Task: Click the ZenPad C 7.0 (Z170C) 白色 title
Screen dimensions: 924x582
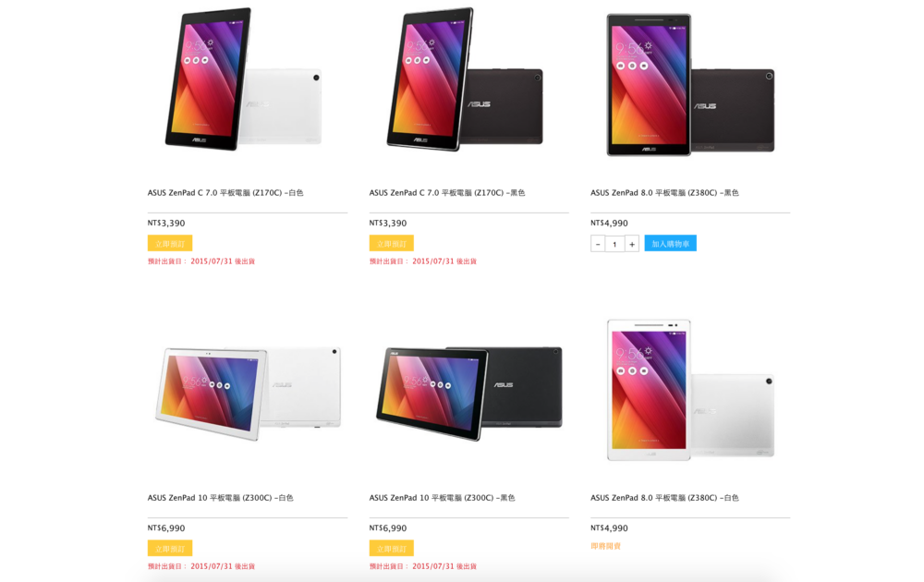Action: tap(225, 193)
